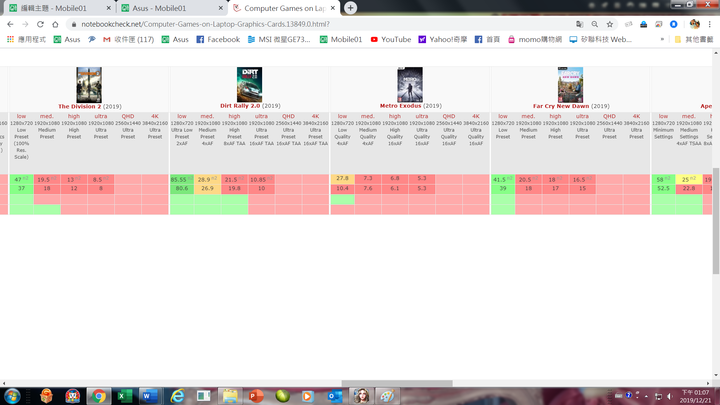Click the volume speaker tray icon
720x405 pixels.
coord(669,396)
